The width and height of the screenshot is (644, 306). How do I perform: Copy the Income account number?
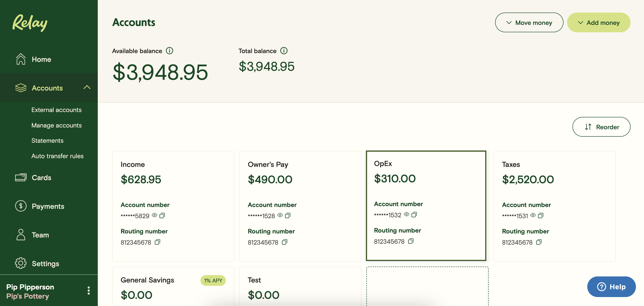(162, 215)
